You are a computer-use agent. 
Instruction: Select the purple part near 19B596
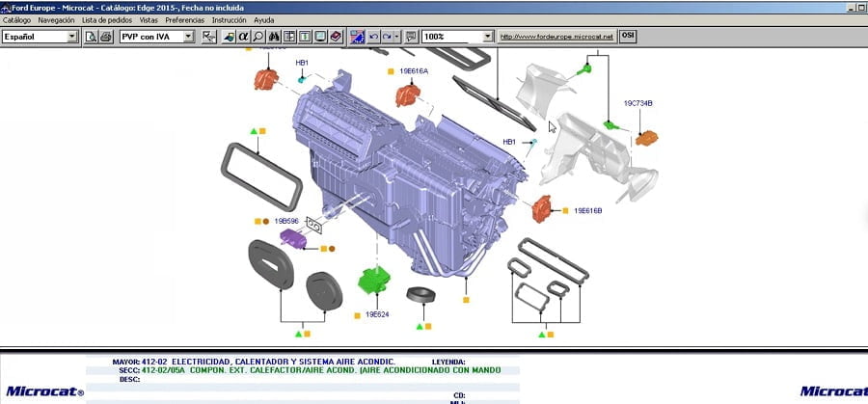click(293, 239)
